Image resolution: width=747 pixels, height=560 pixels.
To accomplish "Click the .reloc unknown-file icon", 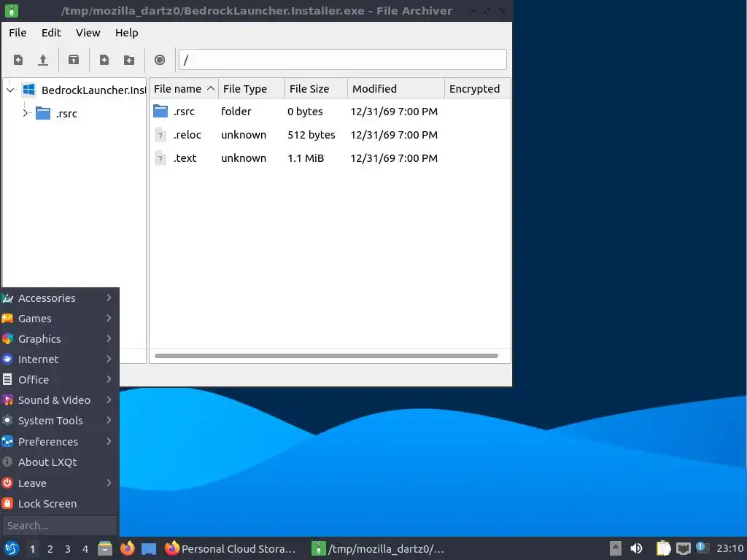I will pyautogui.click(x=160, y=135).
